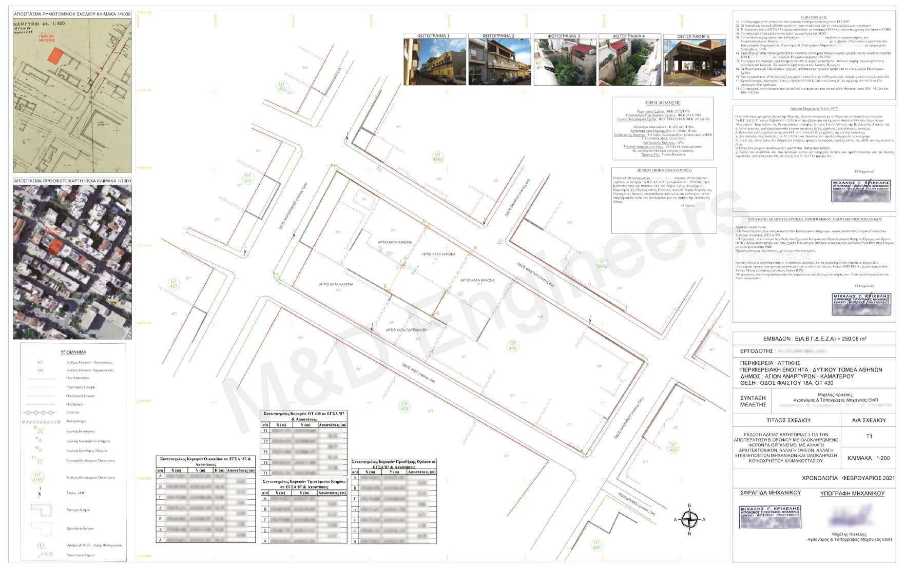Click the ΤΙΤΛΟΣ ΣΧΕΔΙΟΥ header cell
Viewport: 924px width, 567px height.
click(x=788, y=420)
